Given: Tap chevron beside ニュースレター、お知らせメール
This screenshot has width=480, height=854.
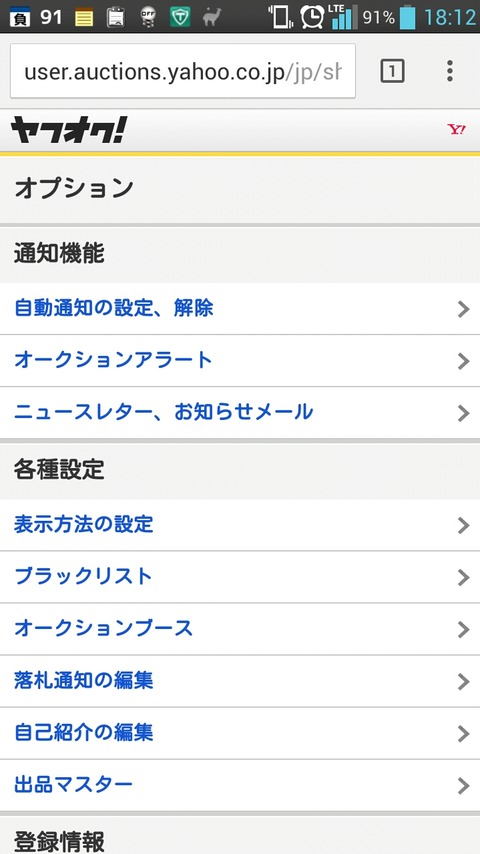Looking at the screenshot, I should (x=463, y=413).
